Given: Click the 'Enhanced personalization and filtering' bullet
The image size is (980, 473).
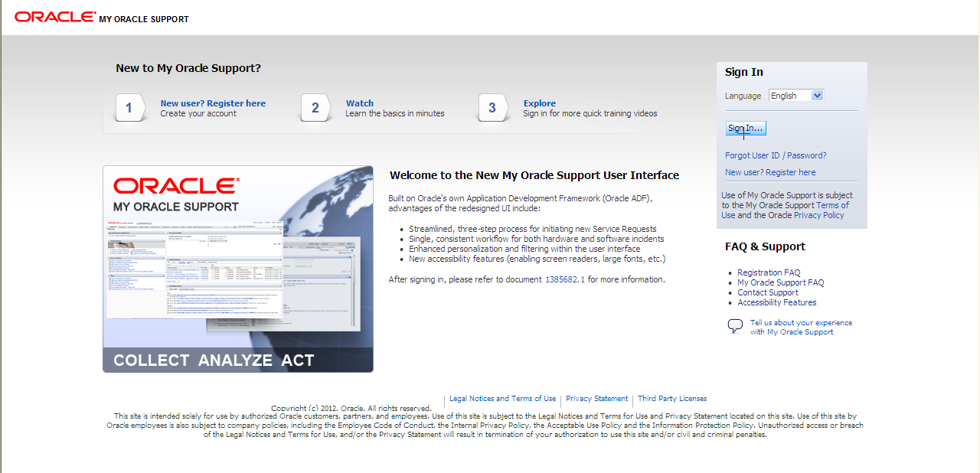Looking at the screenshot, I should click(524, 249).
